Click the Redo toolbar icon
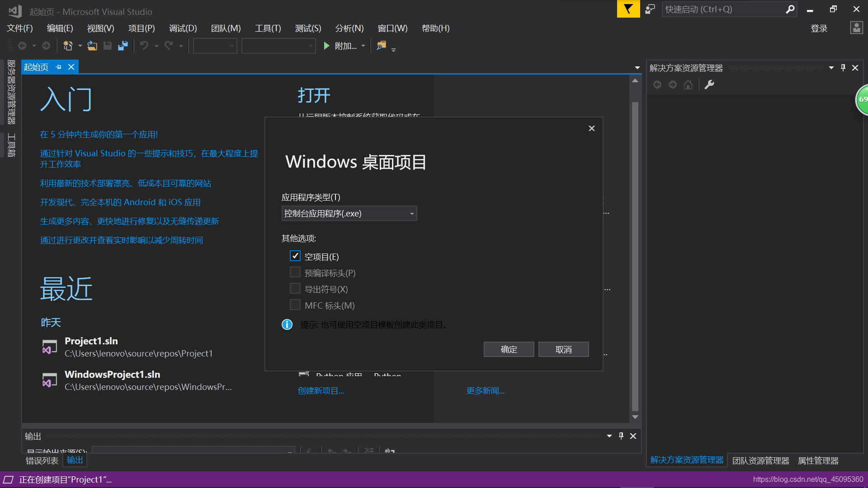 [x=169, y=46]
